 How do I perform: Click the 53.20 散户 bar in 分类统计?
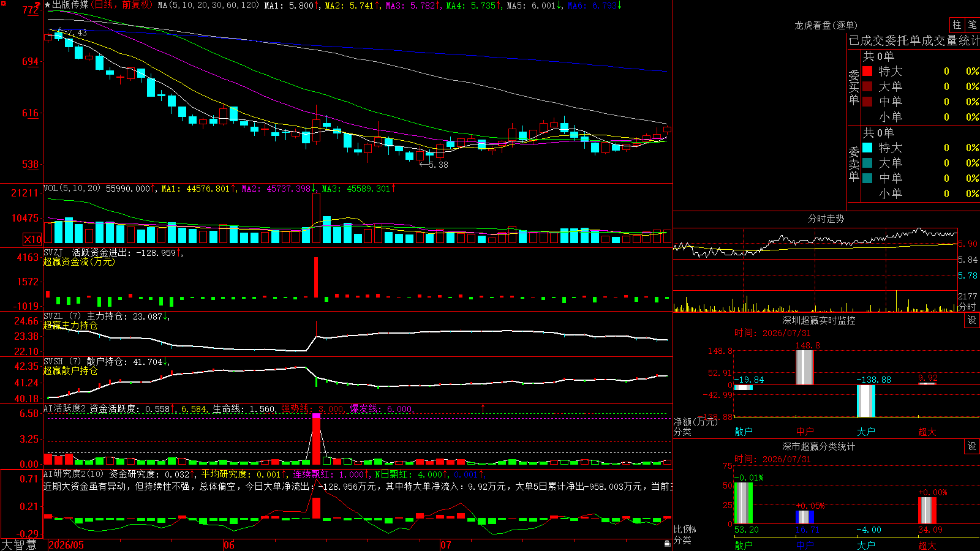coord(743,503)
